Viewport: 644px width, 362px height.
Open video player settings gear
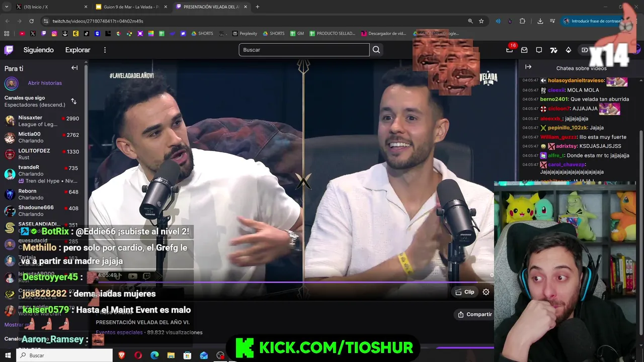coord(486,292)
